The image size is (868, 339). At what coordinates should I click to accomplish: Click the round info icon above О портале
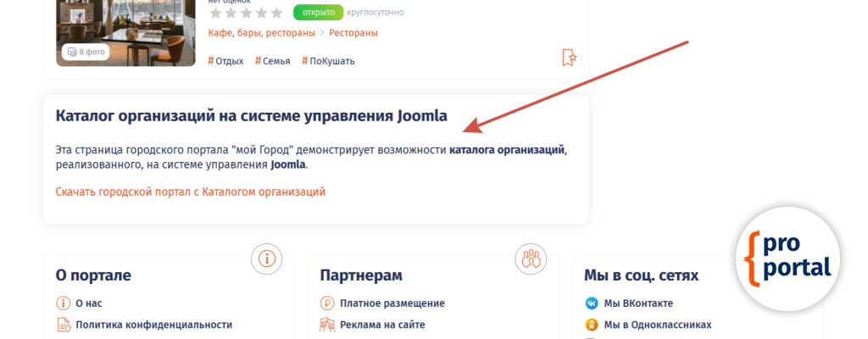click(x=266, y=258)
